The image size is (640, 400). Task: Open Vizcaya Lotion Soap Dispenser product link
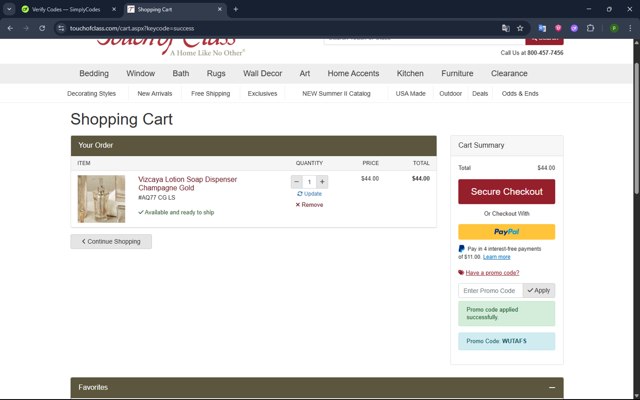tap(187, 184)
